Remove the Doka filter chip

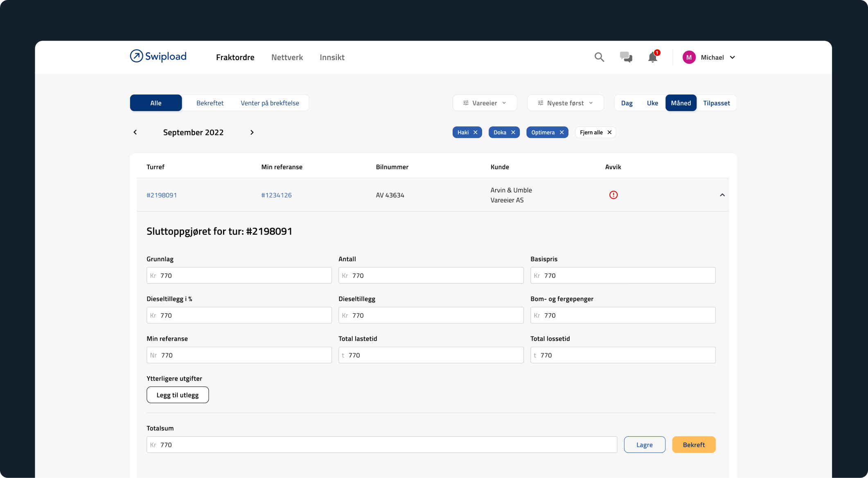coord(513,132)
